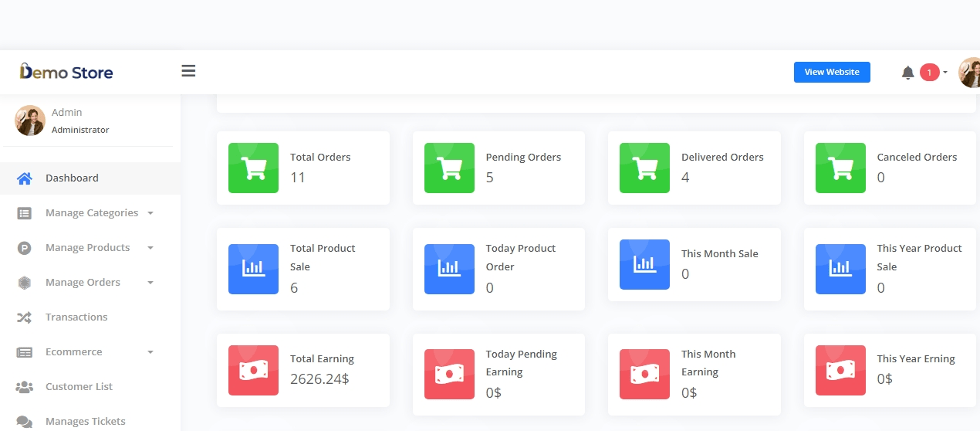
Task: Click the red notification count badge
Action: coord(929,73)
